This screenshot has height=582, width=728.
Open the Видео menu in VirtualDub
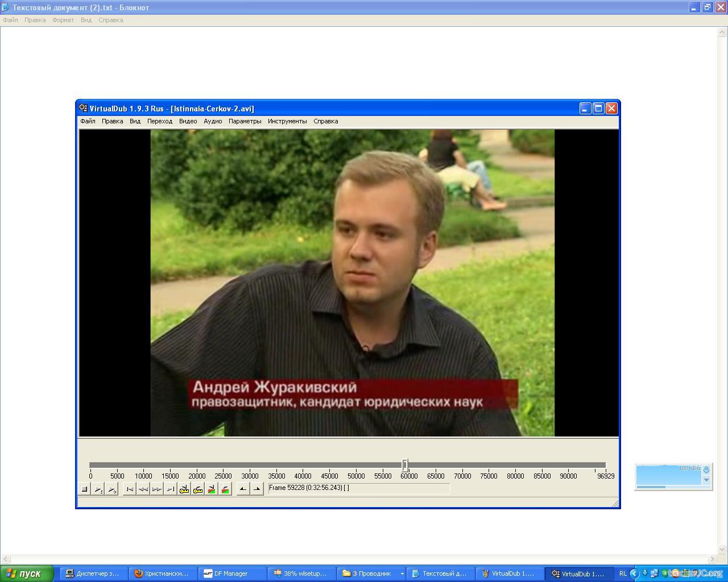pyautogui.click(x=188, y=121)
